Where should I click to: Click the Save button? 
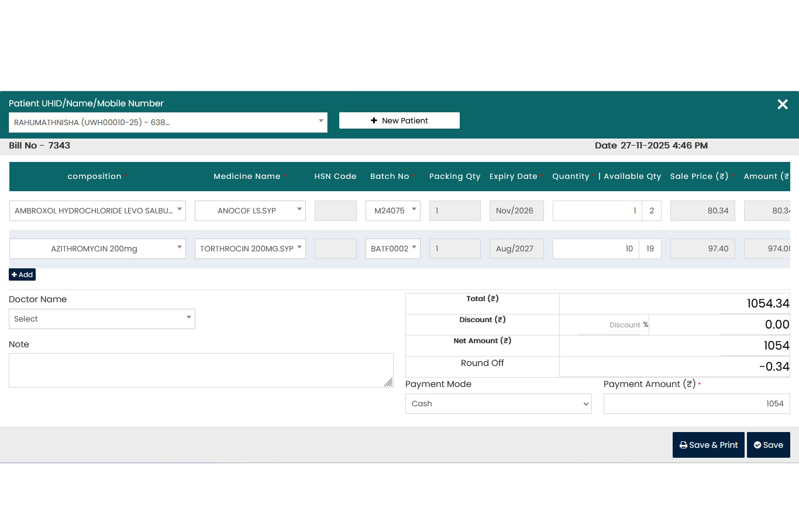coord(768,445)
